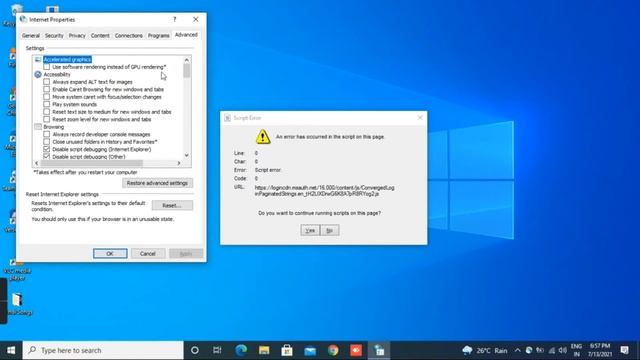Close the Script Error dialog
This screenshot has width=640, height=360.
click(420, 118)
